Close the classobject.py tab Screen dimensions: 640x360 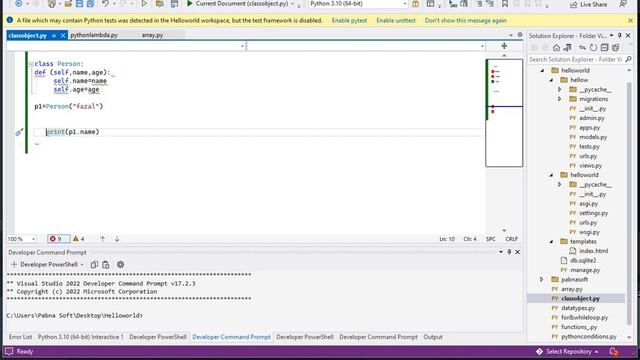click(63, 36)
